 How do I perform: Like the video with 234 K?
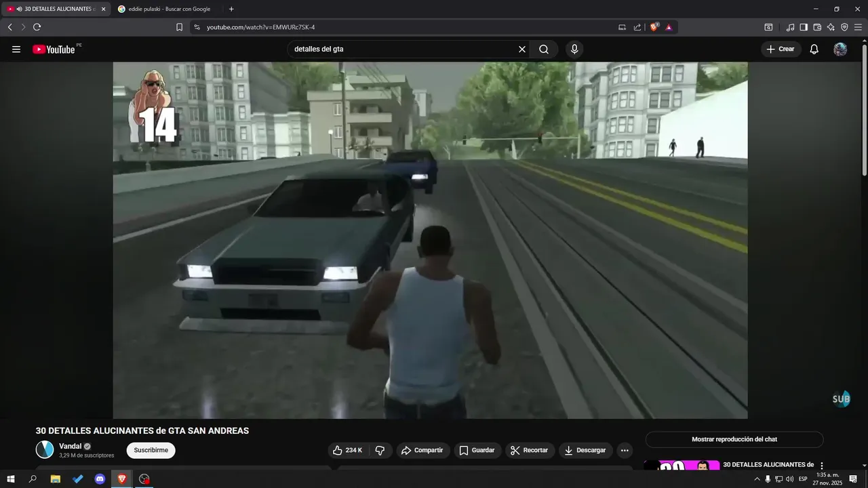coord(349,450)
